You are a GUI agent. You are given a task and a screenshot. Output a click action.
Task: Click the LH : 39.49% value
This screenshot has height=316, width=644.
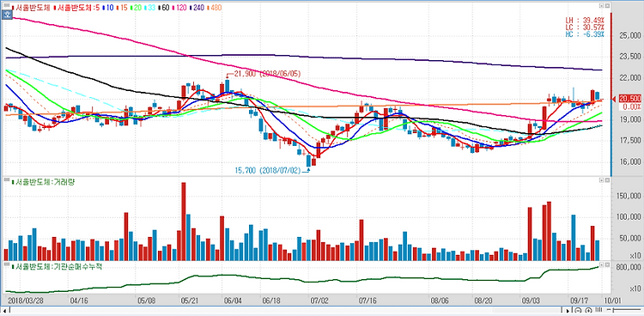pos(586,20)
